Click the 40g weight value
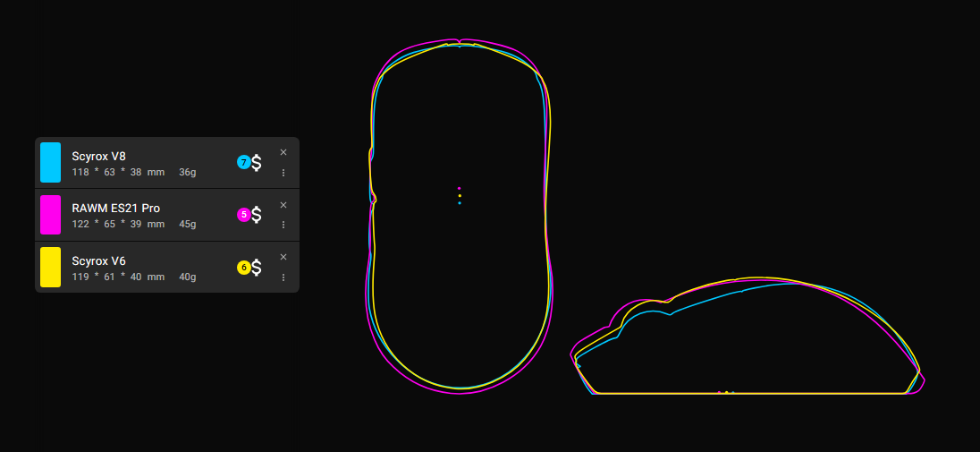This screenshot has width=980, height=452. pos(188,277)
